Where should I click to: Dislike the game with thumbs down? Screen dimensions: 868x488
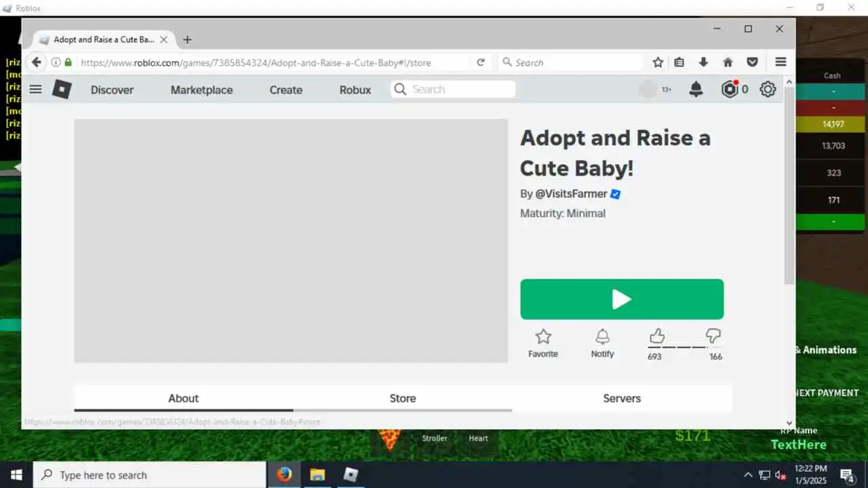point(713,335)
